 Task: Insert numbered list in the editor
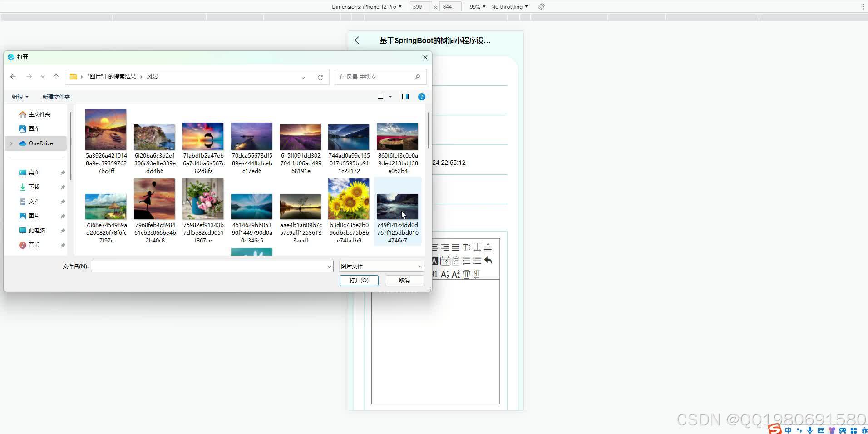[x=466, y=261]
